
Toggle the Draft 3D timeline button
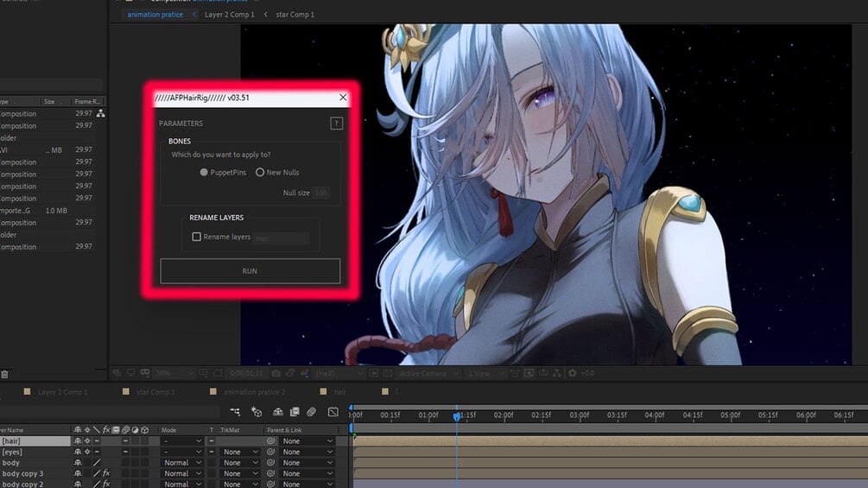pos(257,412)
